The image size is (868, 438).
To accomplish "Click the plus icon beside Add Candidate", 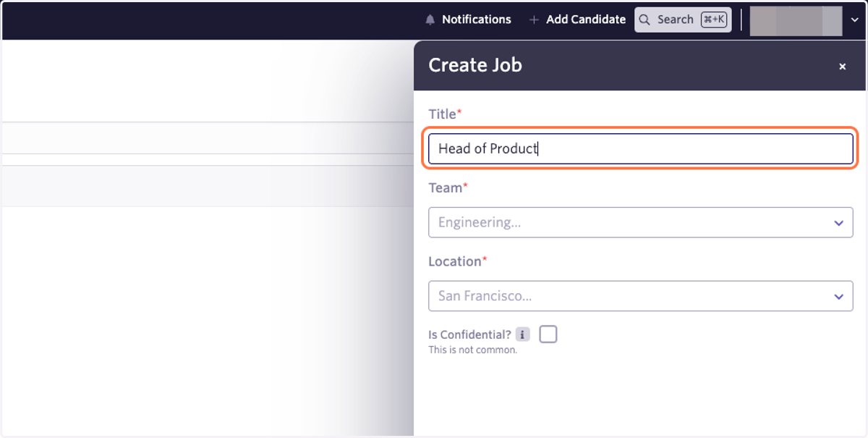I will (x=534, y=20).
